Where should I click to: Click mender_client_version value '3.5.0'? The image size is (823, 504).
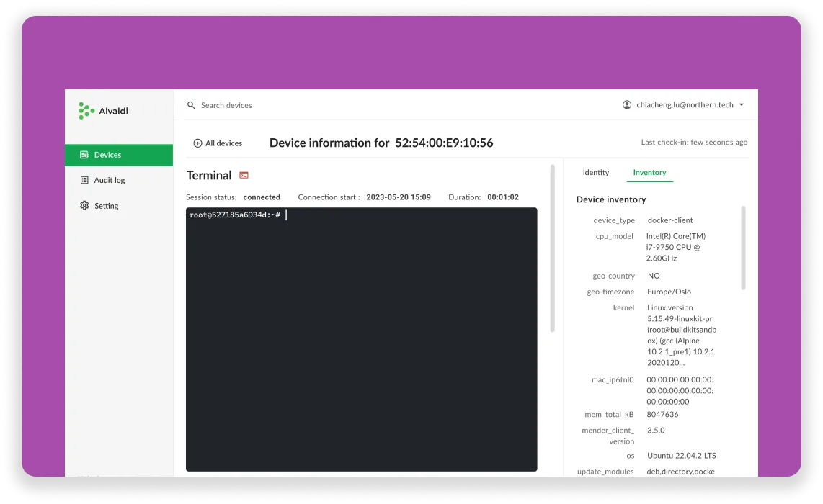coord(656,430)
